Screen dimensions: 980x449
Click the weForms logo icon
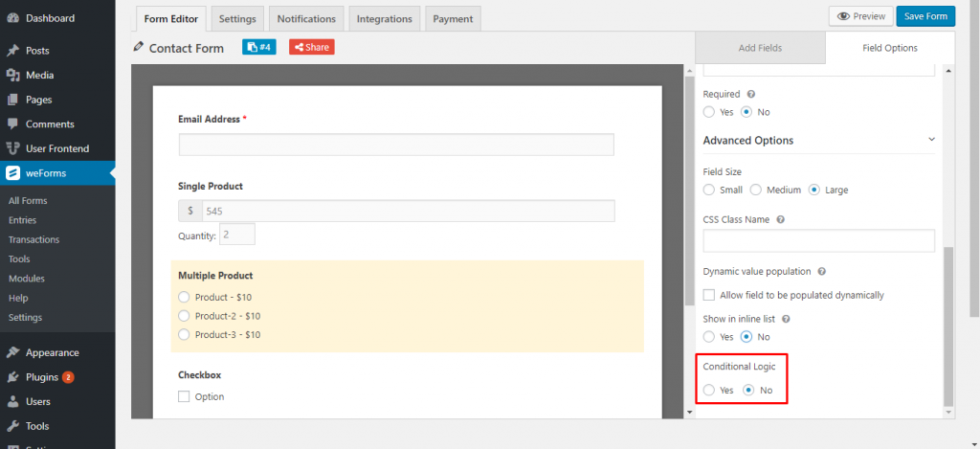click(x=12, y=172)
